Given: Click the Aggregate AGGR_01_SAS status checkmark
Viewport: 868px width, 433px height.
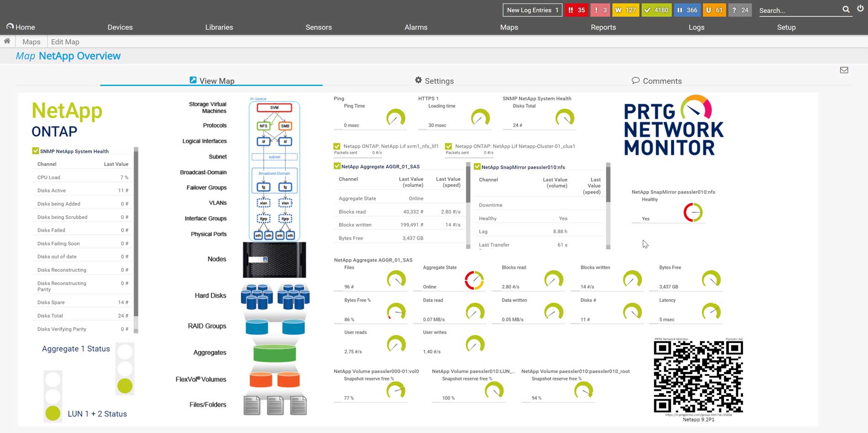Looking at the screenshot, I should tap(337, 166).
